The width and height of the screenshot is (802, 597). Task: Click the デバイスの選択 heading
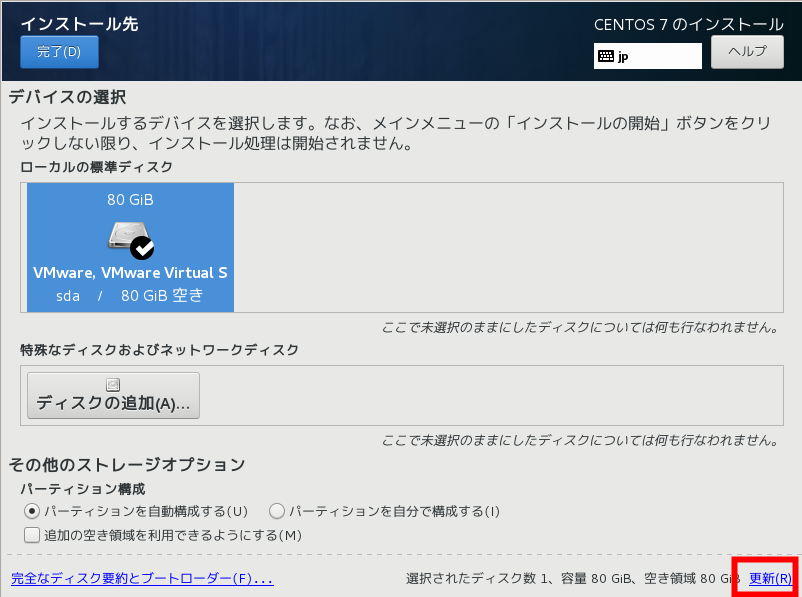tap(68, 97)
